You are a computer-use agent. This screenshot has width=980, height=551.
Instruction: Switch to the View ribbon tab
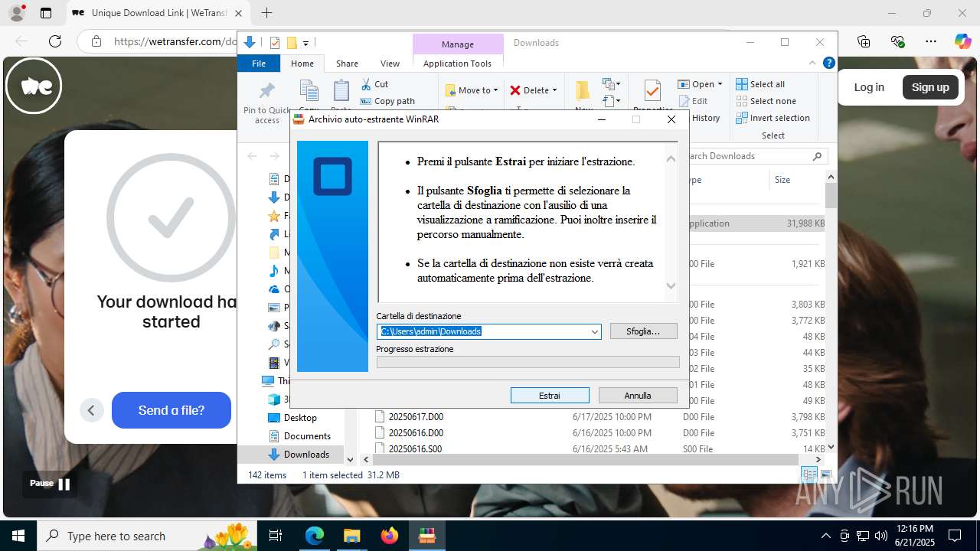(x=390, y=64)
